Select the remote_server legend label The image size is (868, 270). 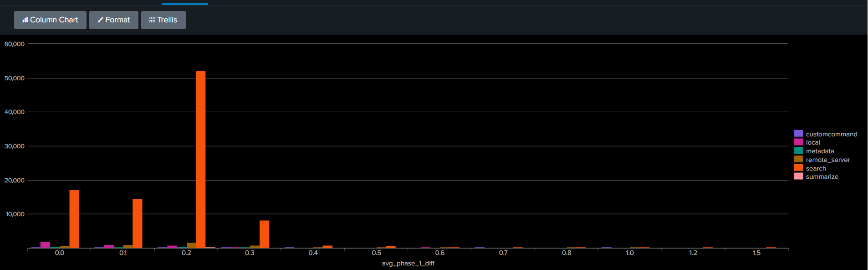coord(828,160)
